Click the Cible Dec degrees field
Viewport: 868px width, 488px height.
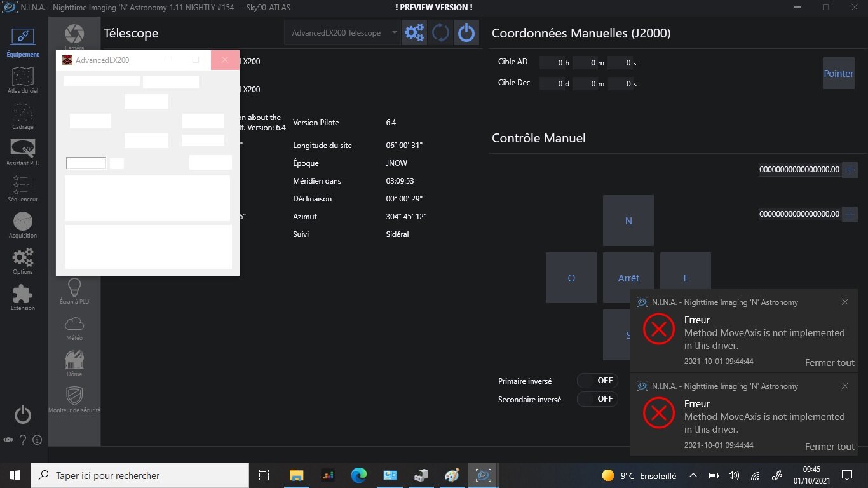point(552,83)
